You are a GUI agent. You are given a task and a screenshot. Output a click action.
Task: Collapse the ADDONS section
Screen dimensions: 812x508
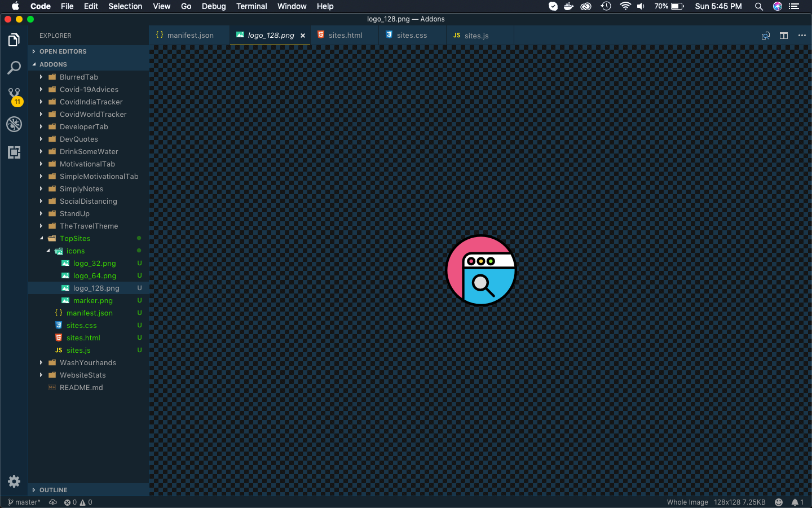[x=89, y=64]
